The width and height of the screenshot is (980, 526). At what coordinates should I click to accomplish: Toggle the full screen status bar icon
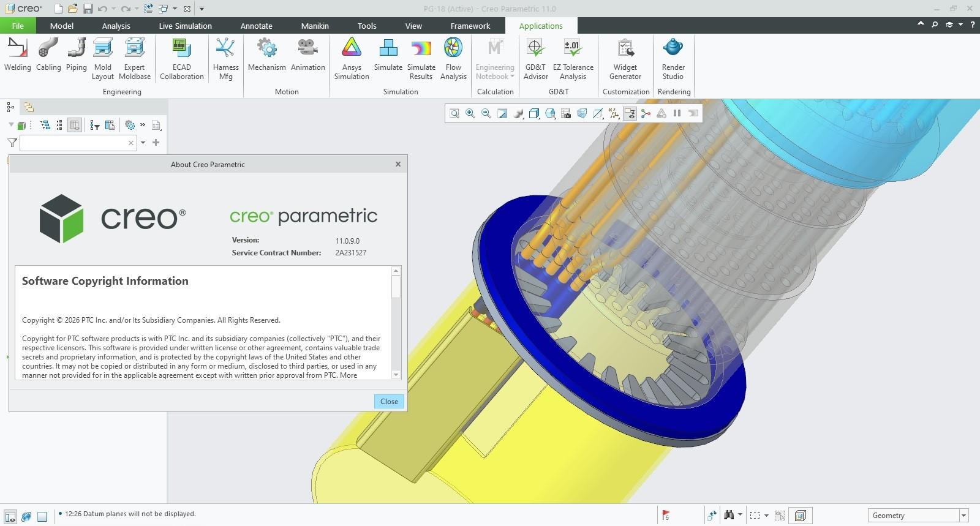pos(42,516)
